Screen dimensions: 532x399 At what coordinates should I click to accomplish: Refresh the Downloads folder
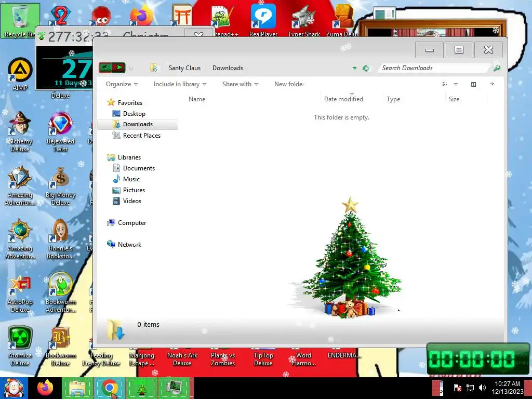tap(365, 68)
